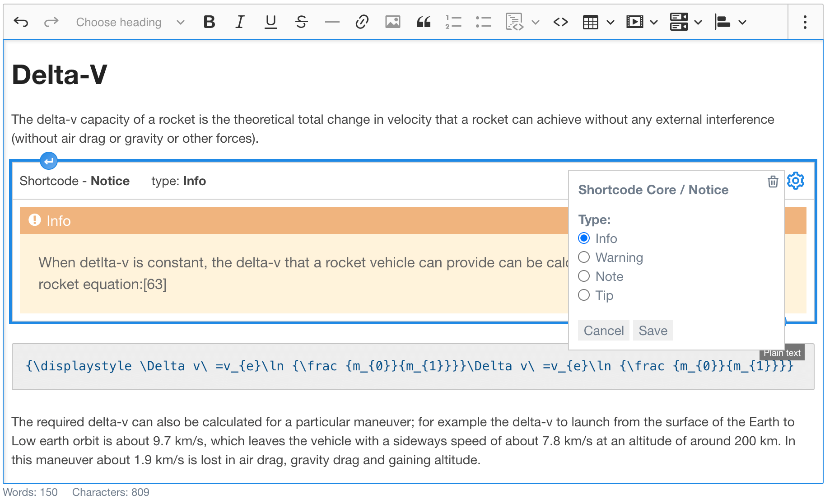Toggle inline code formatting
825x504 pixels.
pyautogui.click(x=560, y=22)
